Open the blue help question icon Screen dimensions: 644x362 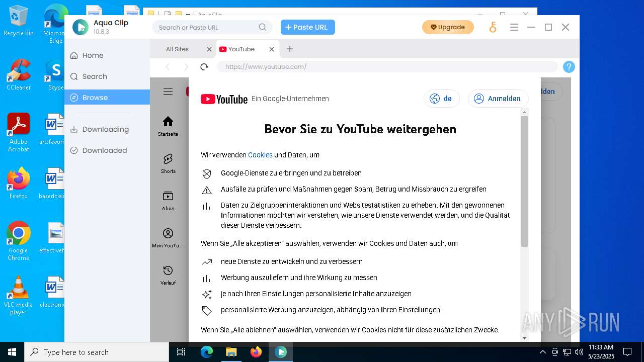click(x=569, y=67)
